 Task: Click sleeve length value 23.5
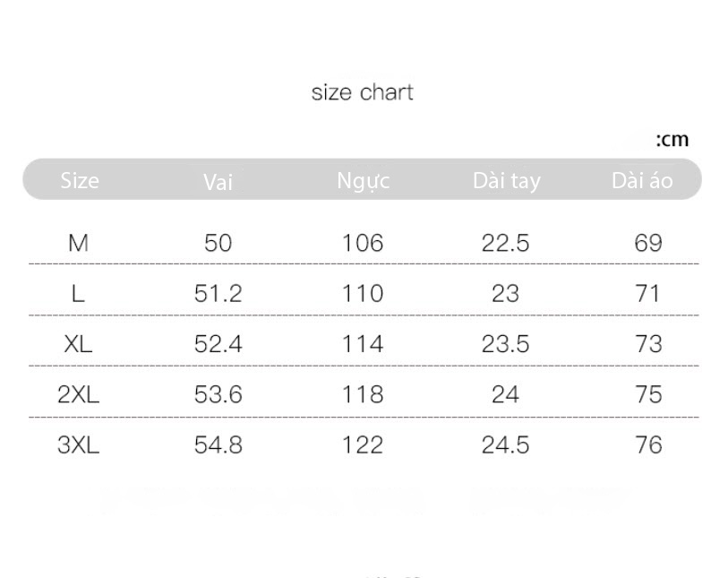(505, 344)
